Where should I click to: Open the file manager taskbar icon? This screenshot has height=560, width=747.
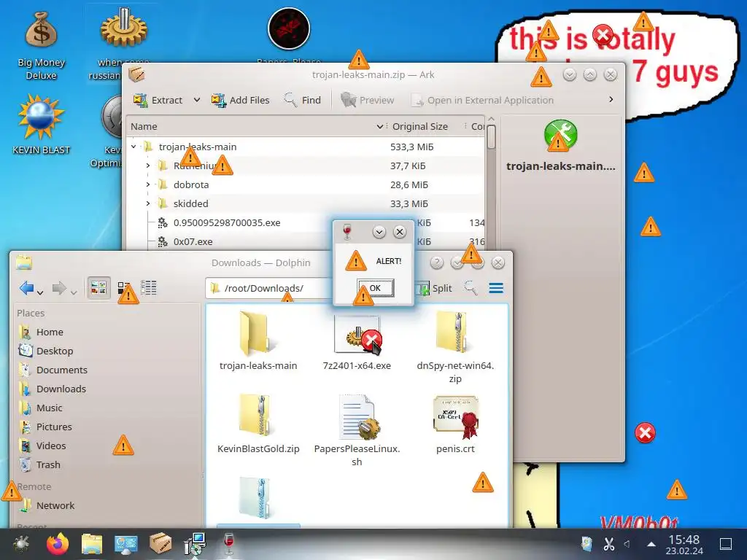[x=92, y=544]
